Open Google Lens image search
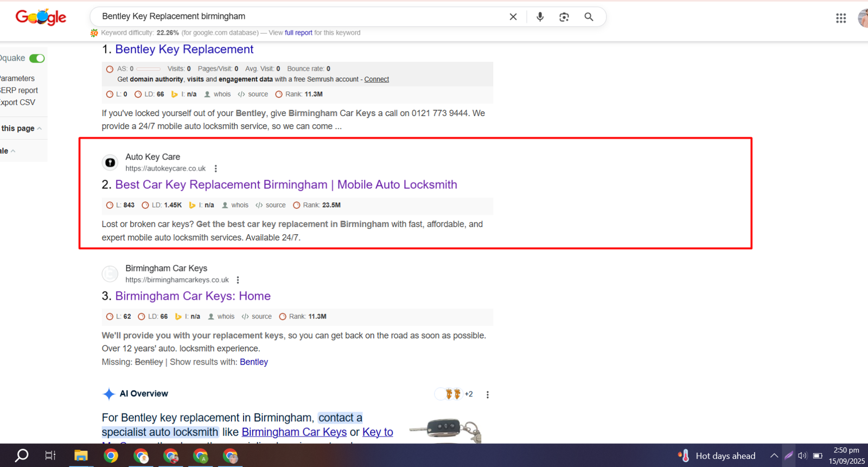This screenshot has height=467, width=868. pos(564,17)
